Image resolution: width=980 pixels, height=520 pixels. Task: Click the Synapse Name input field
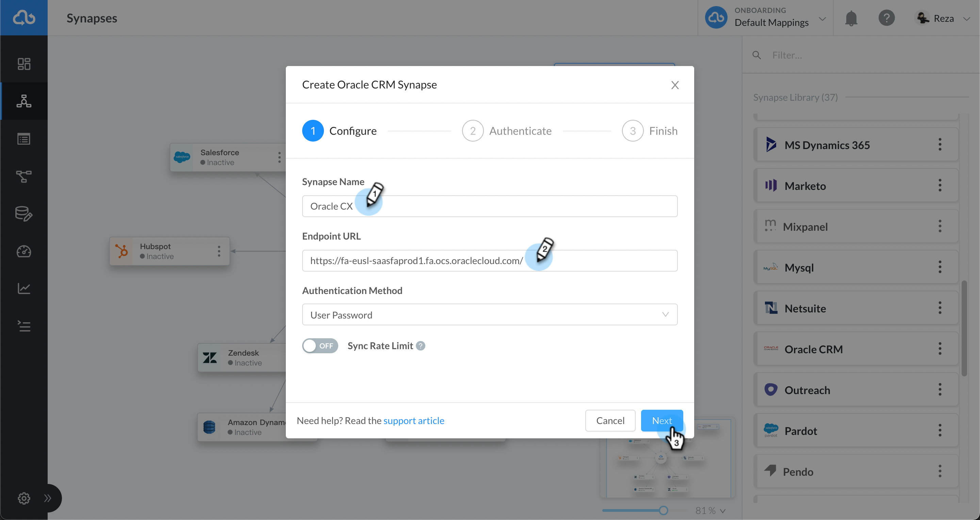(490, 206)
